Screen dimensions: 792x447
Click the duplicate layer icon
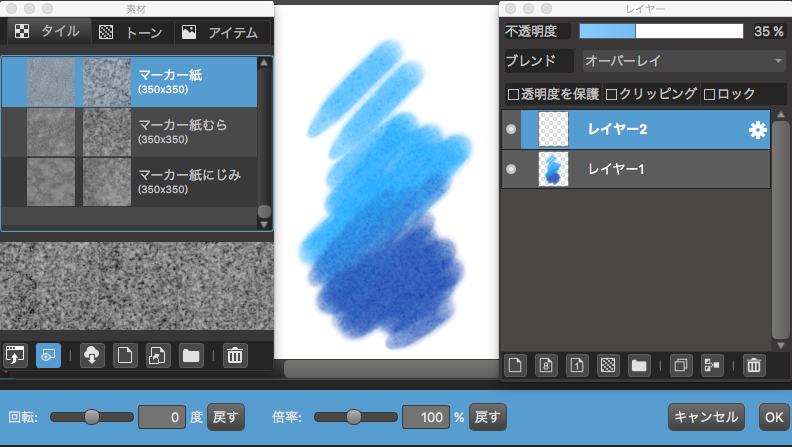[681, 365]
